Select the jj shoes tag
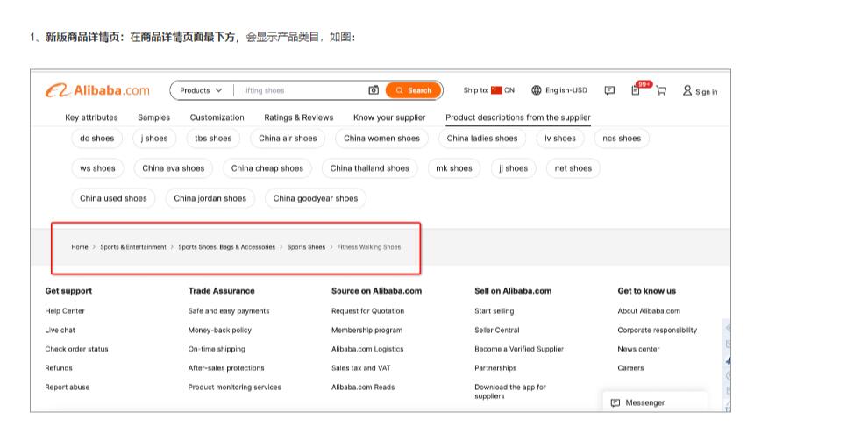The height and width of the screenshot is (434, 868). pyautogui.click(x=513, y=168)
